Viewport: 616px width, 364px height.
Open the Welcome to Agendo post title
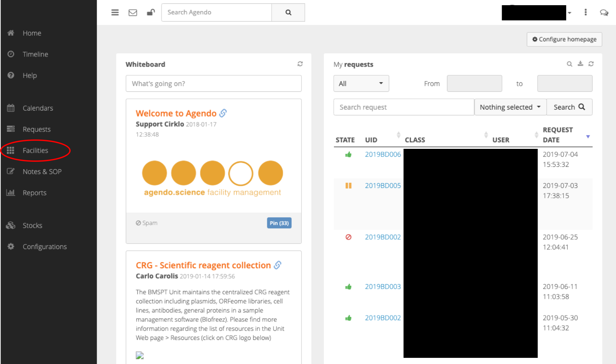click(176, 113)
